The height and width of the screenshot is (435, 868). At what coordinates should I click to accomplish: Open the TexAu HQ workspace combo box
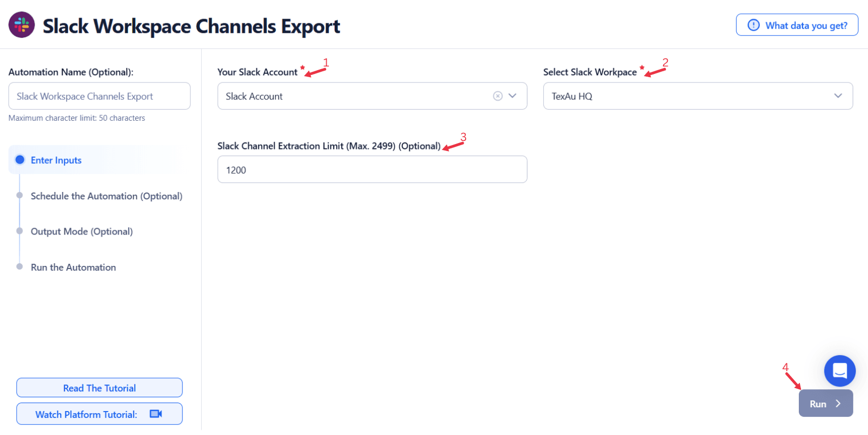[687, 96]
